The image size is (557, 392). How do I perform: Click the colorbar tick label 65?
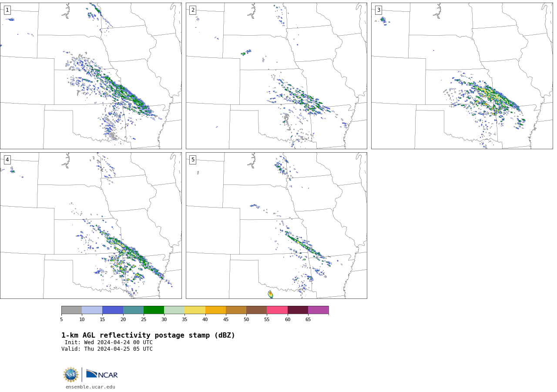point(308,320)
